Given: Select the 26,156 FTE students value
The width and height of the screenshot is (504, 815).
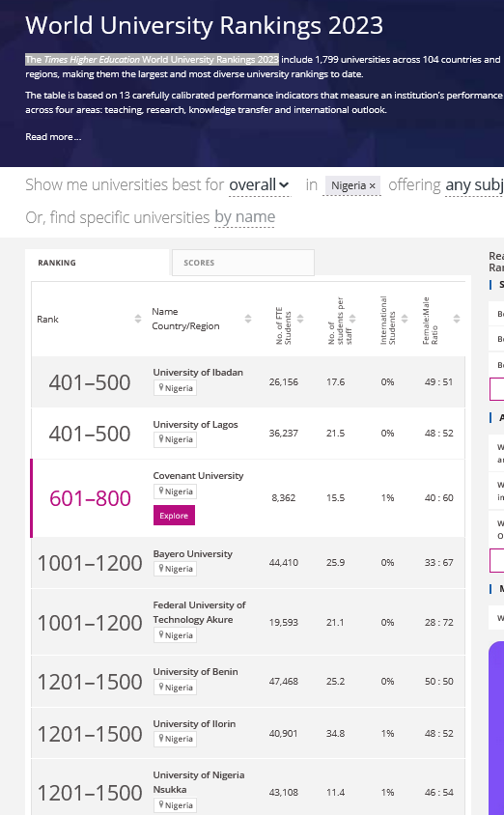Looking at the screenshot, I should (284, 382).
